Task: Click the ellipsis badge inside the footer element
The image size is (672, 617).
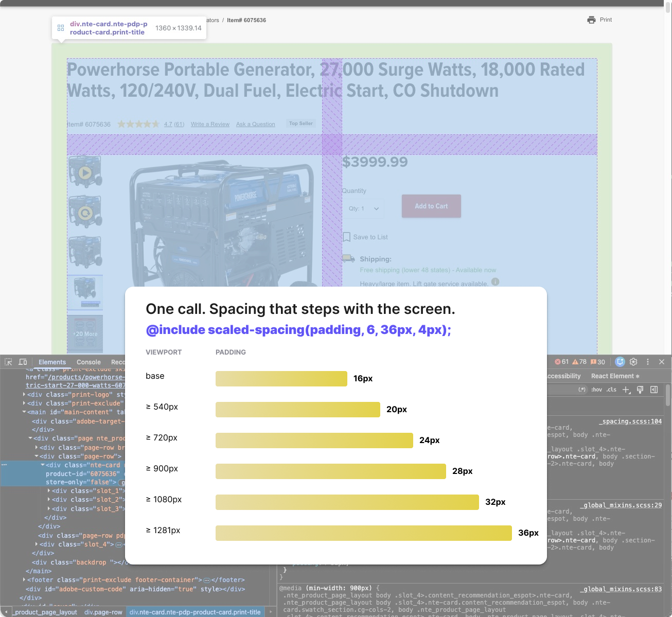Action: click(207, 580)
